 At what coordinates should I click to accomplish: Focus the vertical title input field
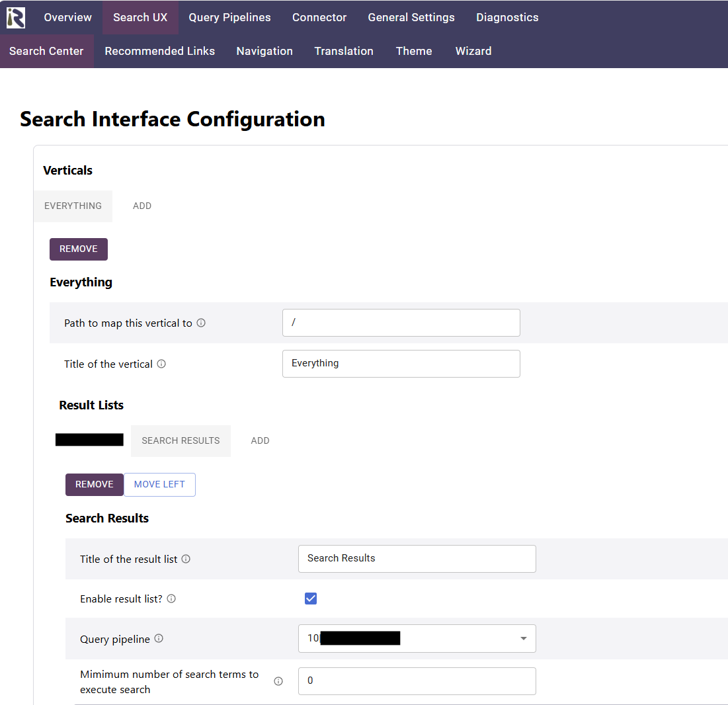(x=401, y=364)
